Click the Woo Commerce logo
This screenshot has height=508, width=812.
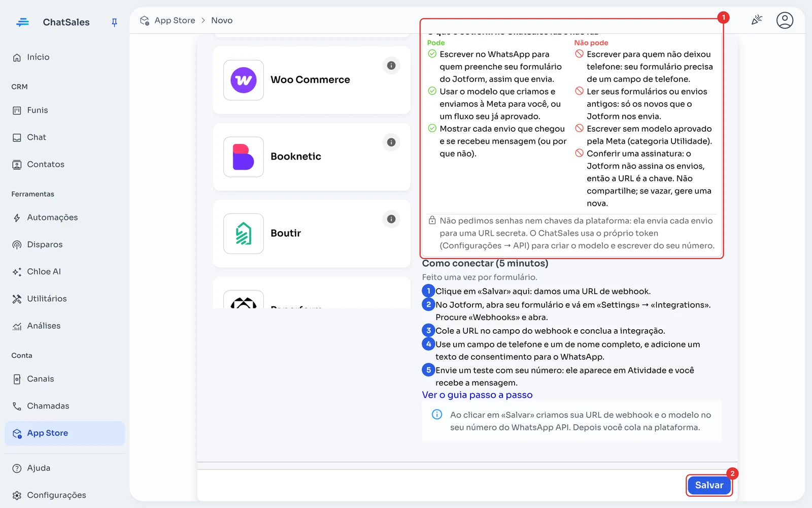pos(244,80)
